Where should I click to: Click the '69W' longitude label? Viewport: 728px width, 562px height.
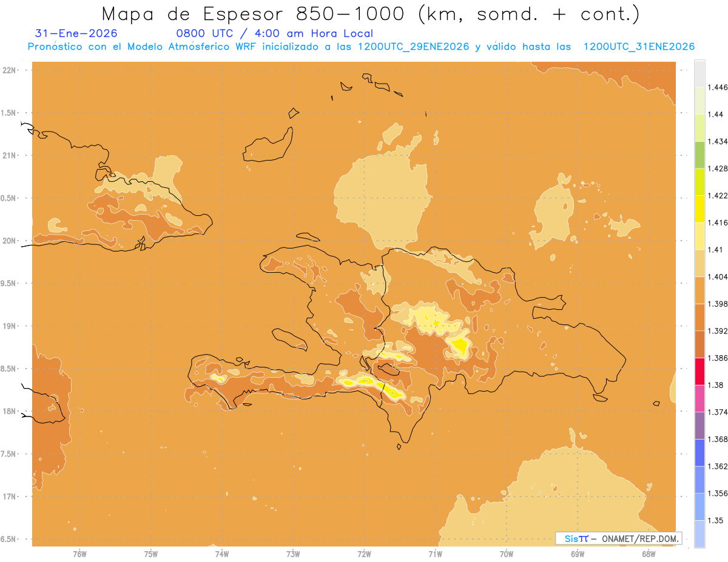click(x=577, y=554)
